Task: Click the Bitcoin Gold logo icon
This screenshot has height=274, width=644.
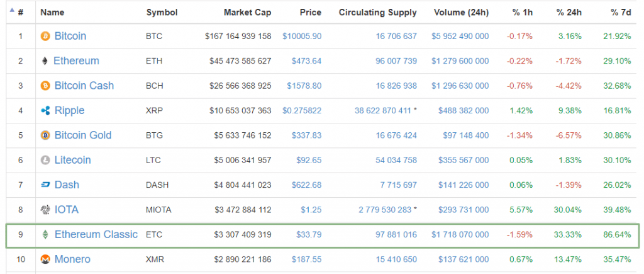Action: [x=45, y=135]
